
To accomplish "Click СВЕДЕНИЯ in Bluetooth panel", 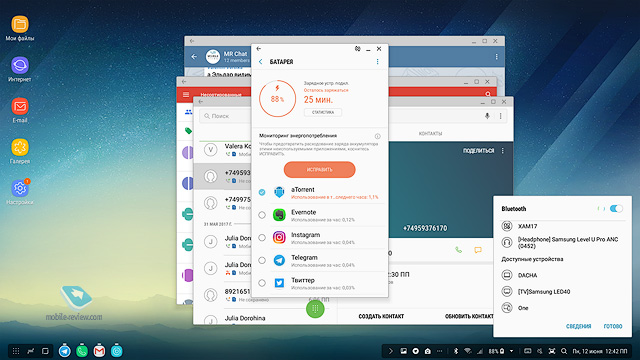I will [578, 326].
